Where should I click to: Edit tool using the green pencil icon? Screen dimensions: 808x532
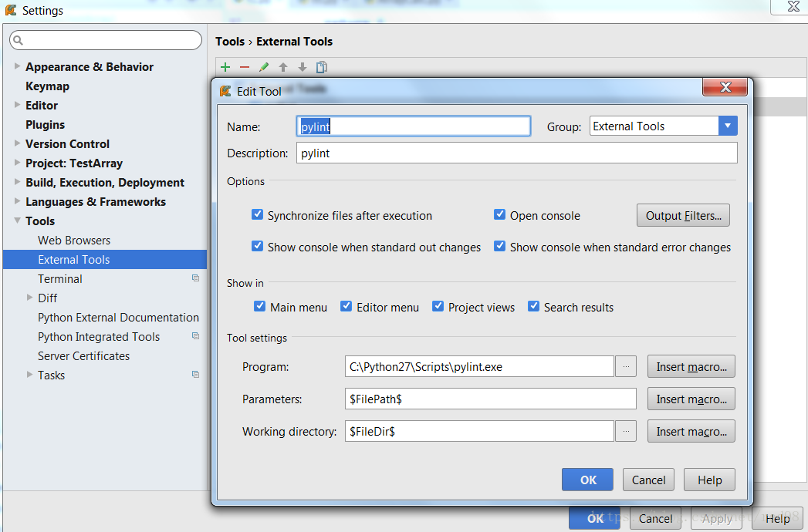[x=263, y=68]
